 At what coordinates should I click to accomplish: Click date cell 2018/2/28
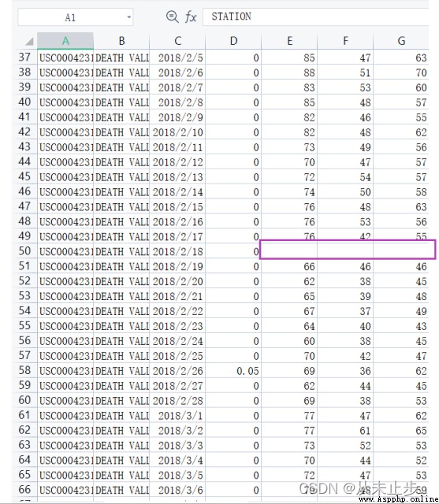[177, 401]
